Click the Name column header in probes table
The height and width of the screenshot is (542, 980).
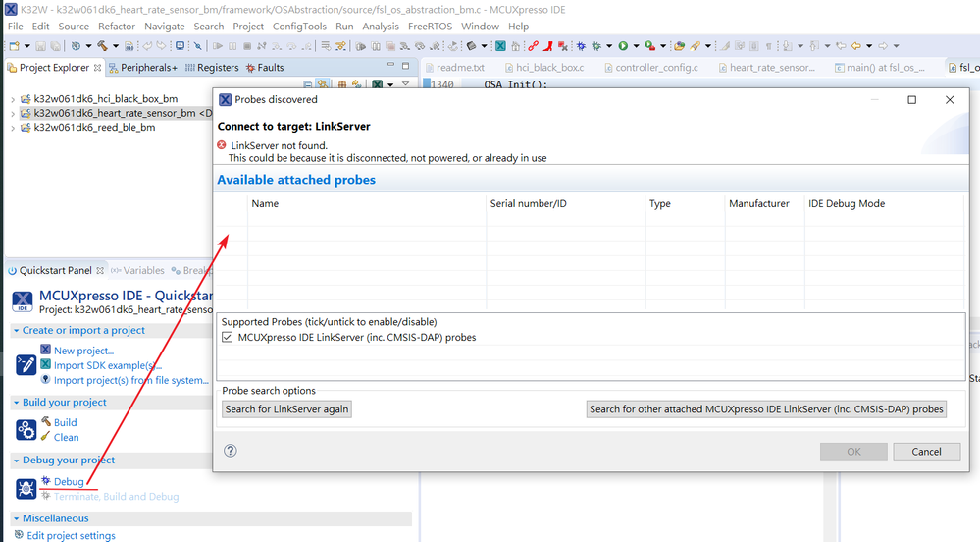(265, 203)
